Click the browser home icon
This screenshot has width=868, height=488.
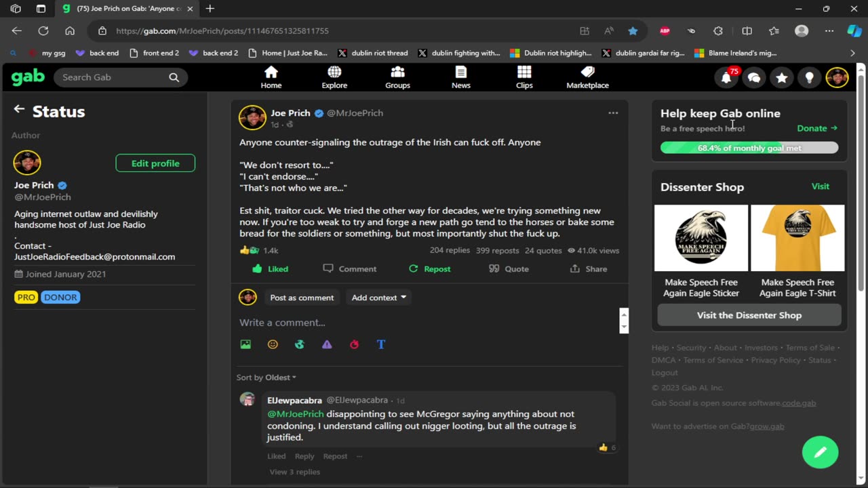[70, 30]
